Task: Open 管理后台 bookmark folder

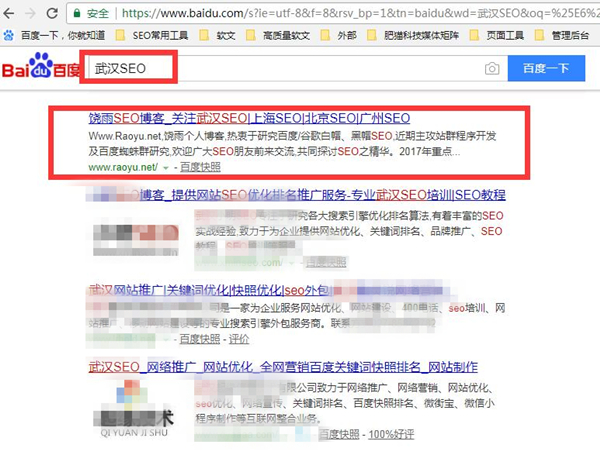Action: (562, 36)
